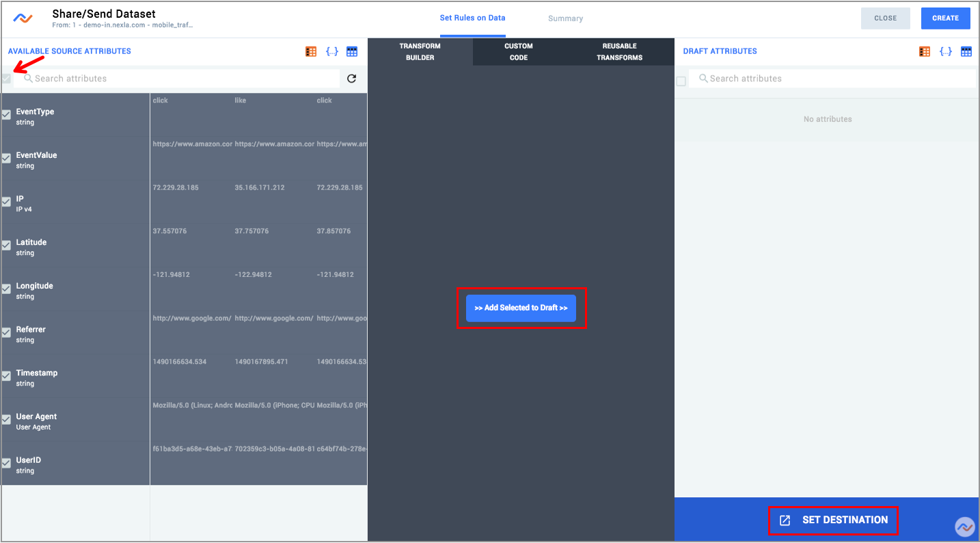The width and height of the screenshot is (980, 543).
Task: Click the Nexla logo in header
Action: (23, 18)
